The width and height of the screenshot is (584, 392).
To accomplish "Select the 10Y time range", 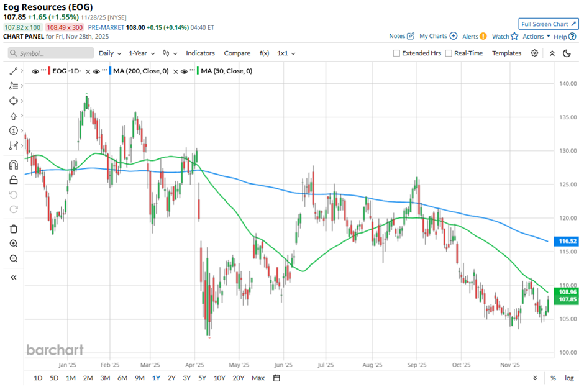I will point(219,378).
